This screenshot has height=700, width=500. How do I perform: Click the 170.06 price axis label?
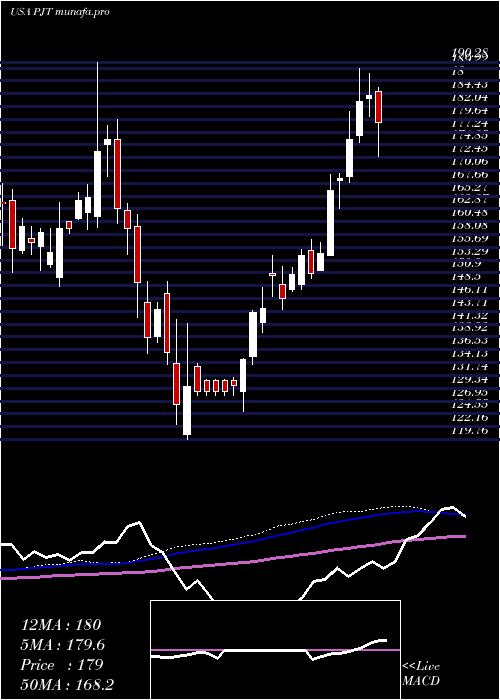(x=470, y=161)
